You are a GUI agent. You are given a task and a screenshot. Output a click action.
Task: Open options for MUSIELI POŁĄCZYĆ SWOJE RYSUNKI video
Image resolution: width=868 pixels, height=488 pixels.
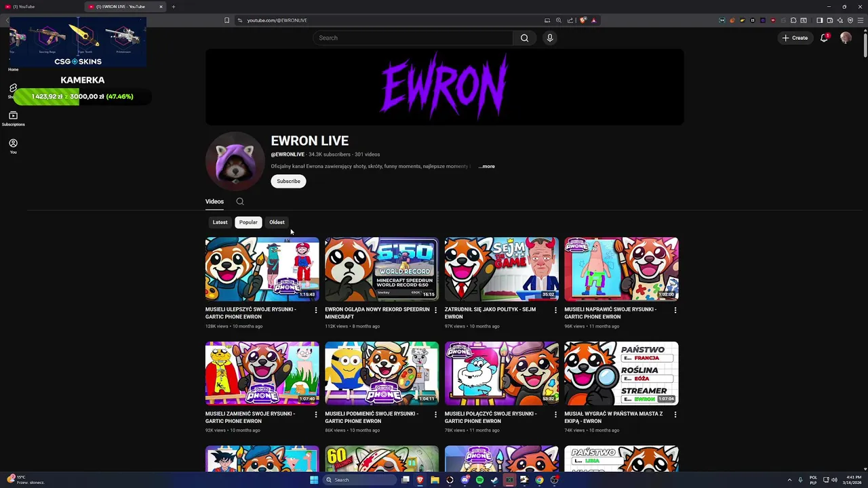(555, 415)
